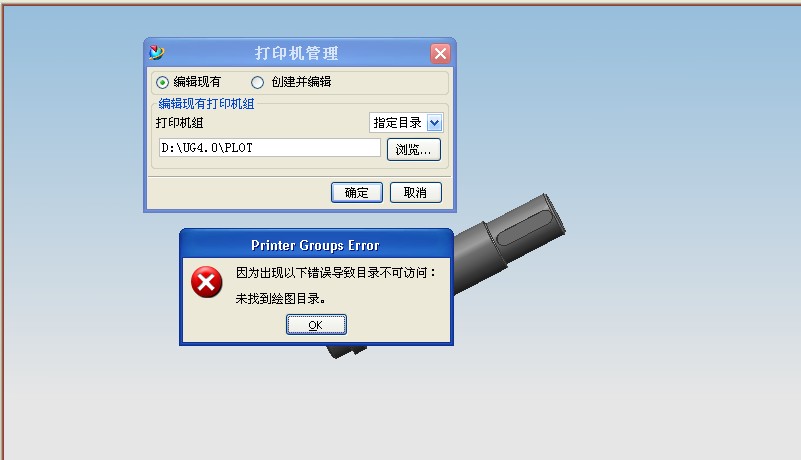Click the 编辑现有打印机组 group heading
The height and width of the screenshot is (460, 801).
(x=206, y=104)
